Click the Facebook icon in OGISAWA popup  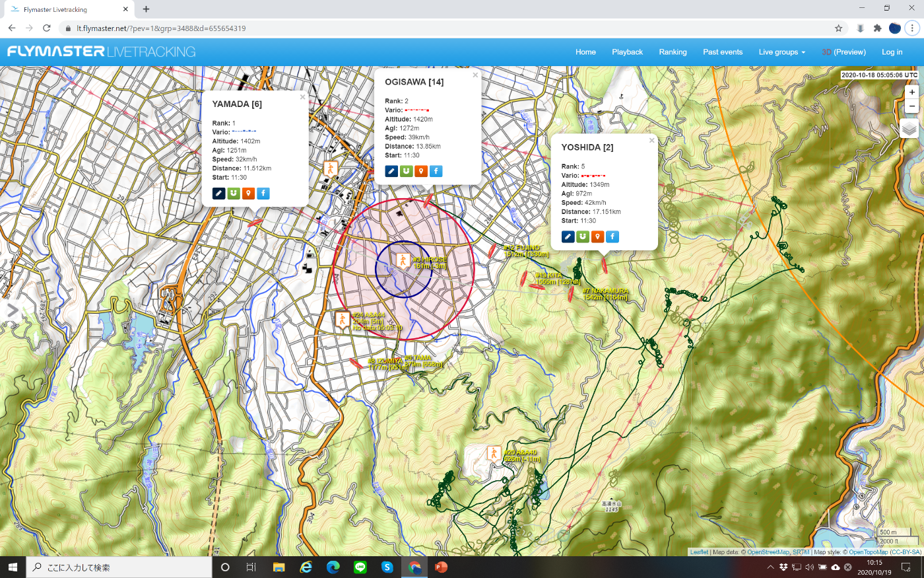(x=436, y=171)
